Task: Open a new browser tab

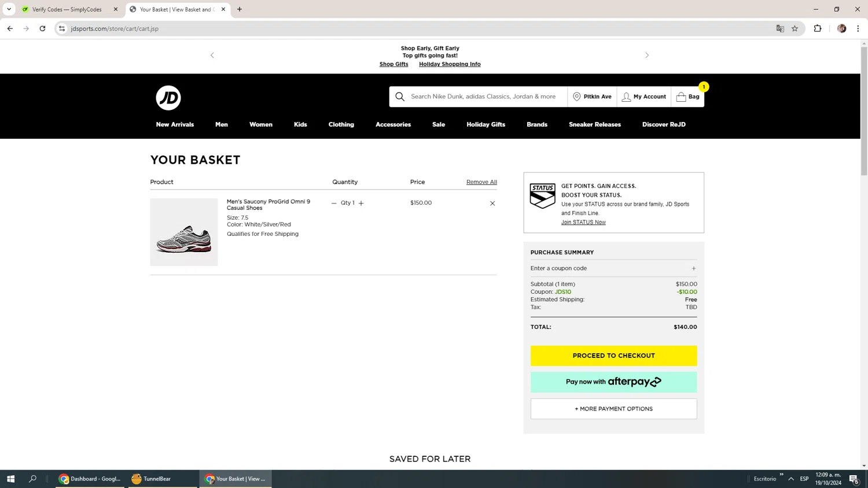Action: coord(240,9)
